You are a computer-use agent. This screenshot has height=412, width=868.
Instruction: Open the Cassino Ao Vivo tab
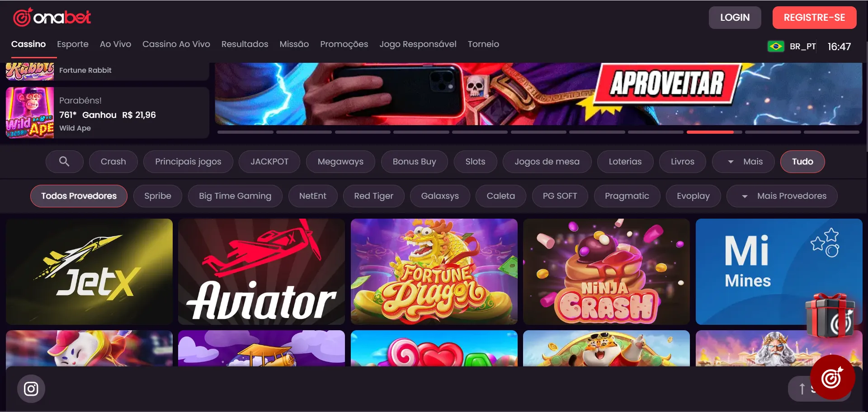pyautogui.click(x=176, y=44)
